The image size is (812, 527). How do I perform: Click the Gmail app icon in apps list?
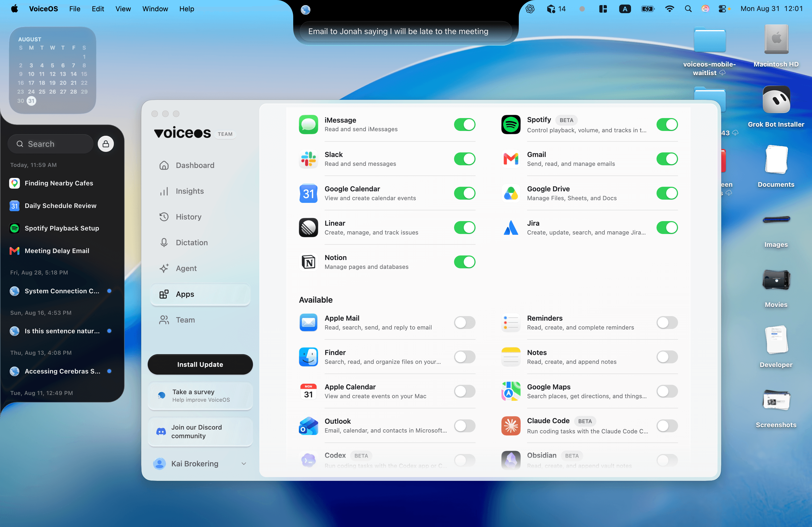[x=511, y=159]
